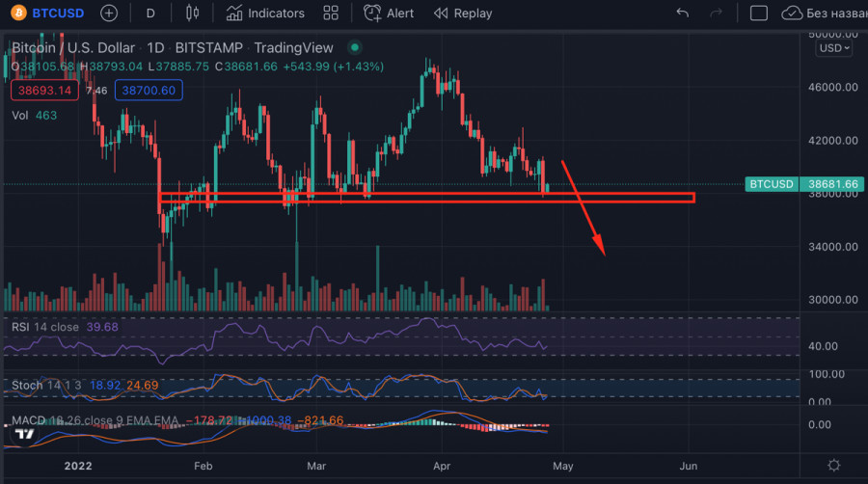Add a symbol with the plus icon

(109, 13)
